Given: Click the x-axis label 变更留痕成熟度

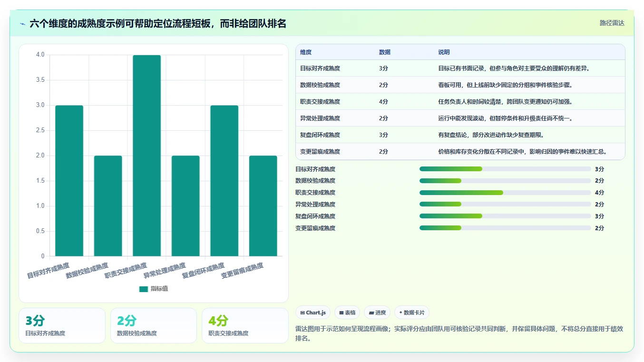Looking at the screenshot, I should (242, 271).
